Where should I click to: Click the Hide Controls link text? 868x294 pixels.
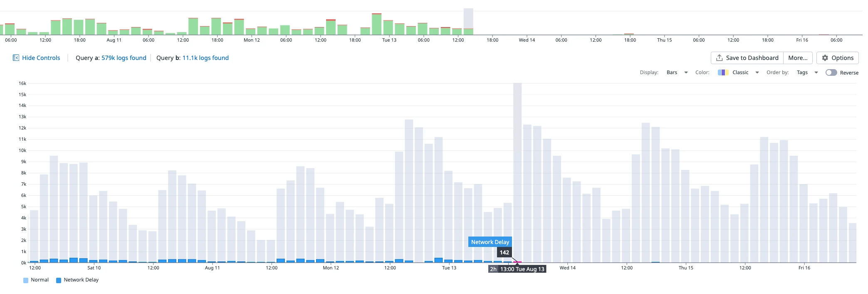(x=41, y=58)
